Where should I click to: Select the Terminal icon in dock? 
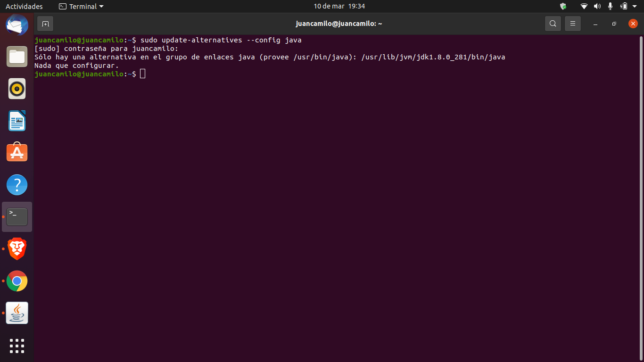[17, 217]
